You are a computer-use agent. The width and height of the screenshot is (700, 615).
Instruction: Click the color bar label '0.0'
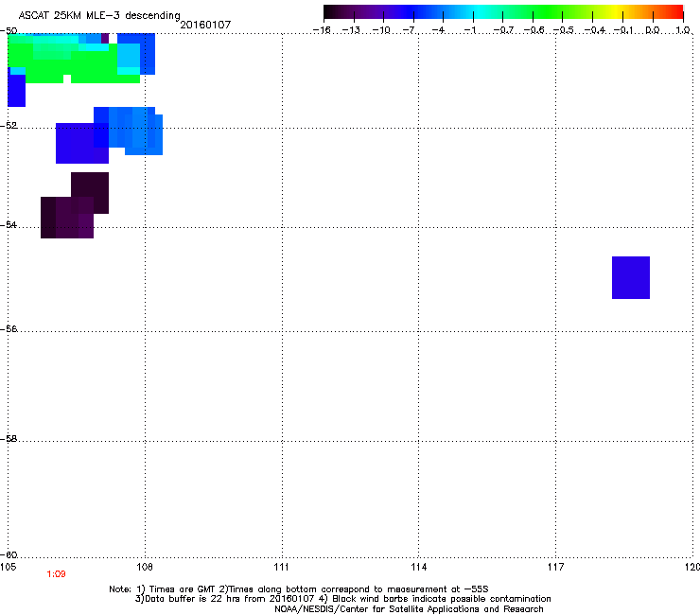653,30
